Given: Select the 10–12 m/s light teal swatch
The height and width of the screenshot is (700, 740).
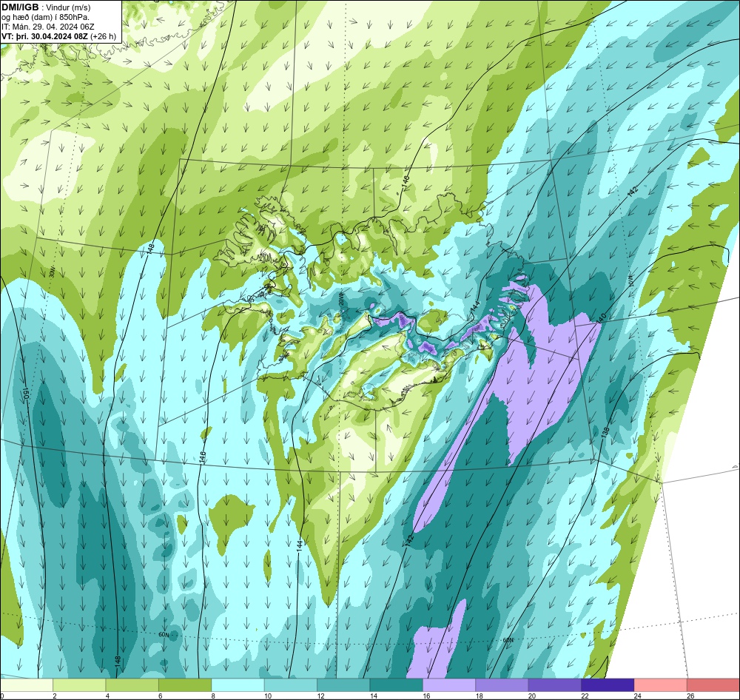Looking at the screenshot, I should pyautogui.click(x=291, y=685).
